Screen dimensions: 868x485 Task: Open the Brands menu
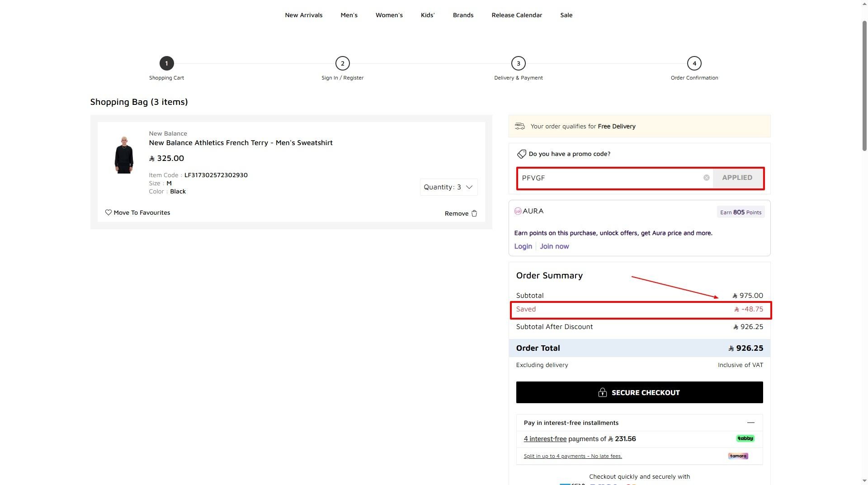[x=463, y=15]
